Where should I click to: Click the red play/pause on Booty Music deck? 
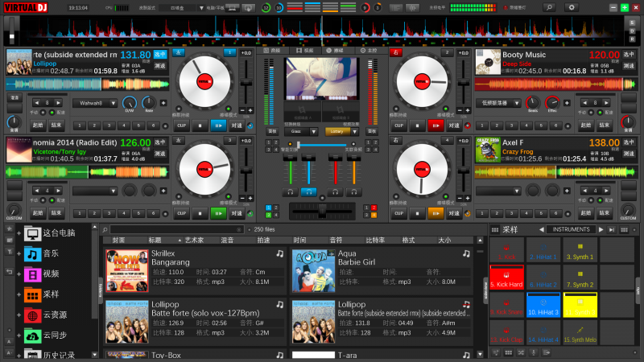tap(436, 125)
